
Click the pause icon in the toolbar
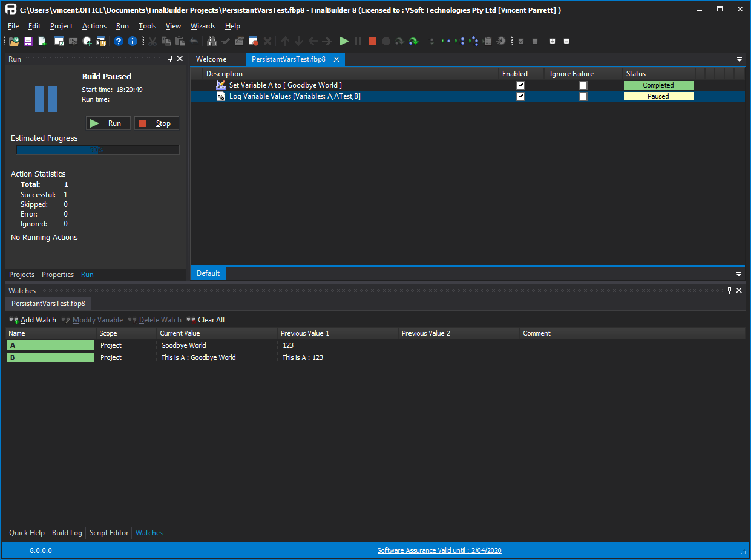click(358, 41)
